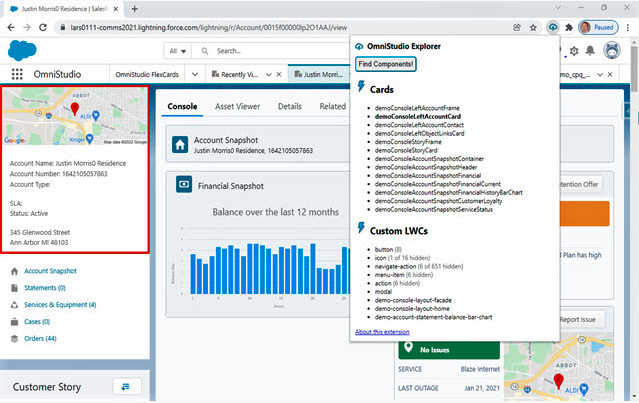Viewport: 639px width, 403px height.
Task: Click inside the Salesforce search field
Action: click(270, 50)
